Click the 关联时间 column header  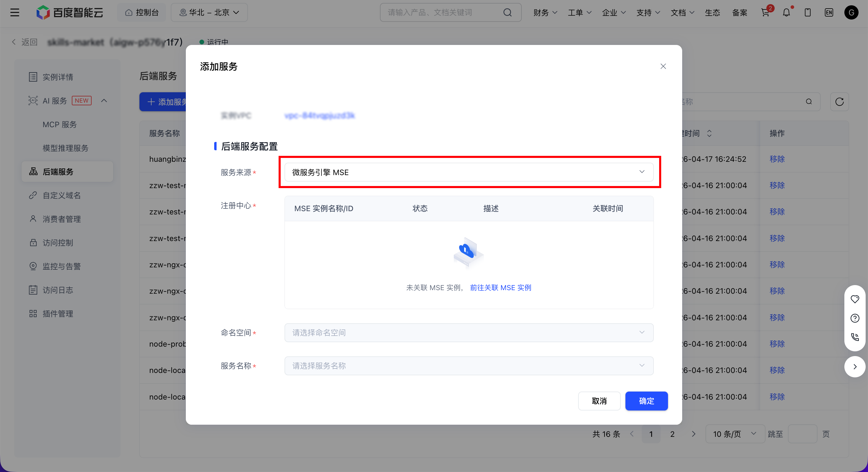(608, 208)
